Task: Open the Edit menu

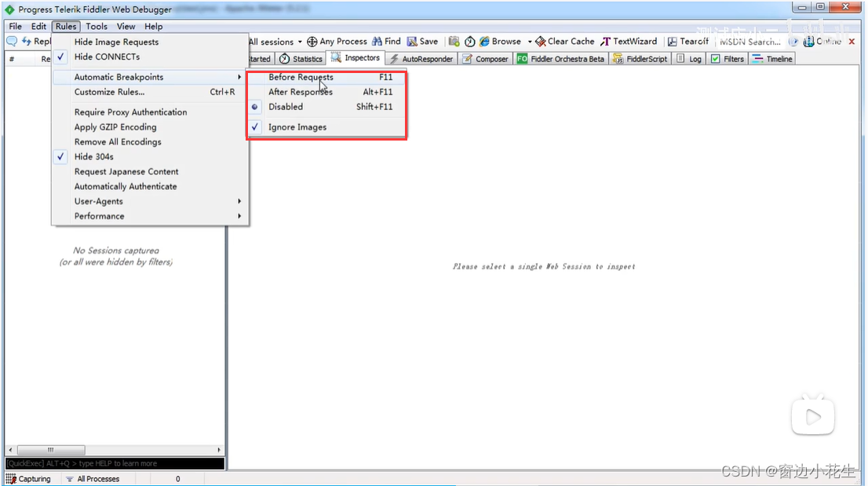Action: coord(38,26)
